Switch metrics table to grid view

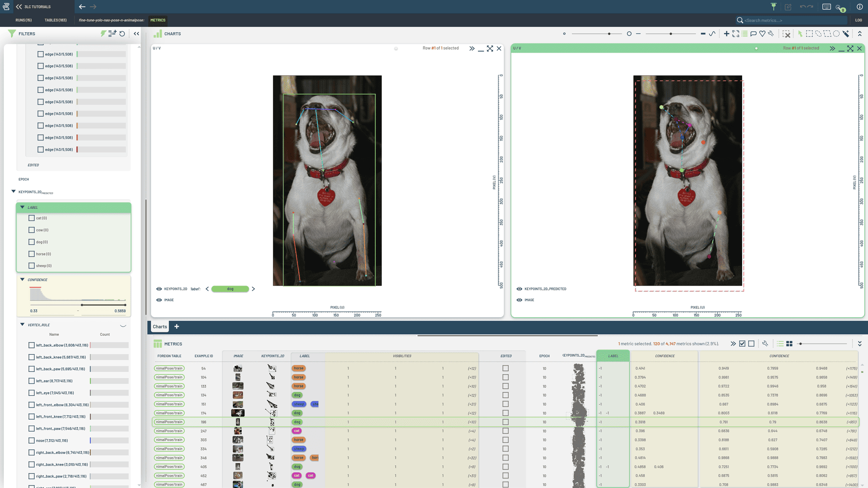(789, 344)
